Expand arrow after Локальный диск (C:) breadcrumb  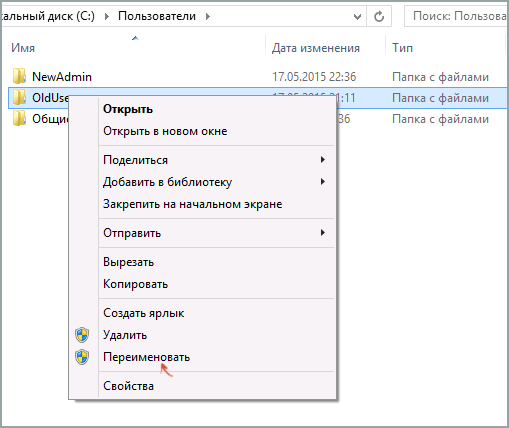pos(107,16)
